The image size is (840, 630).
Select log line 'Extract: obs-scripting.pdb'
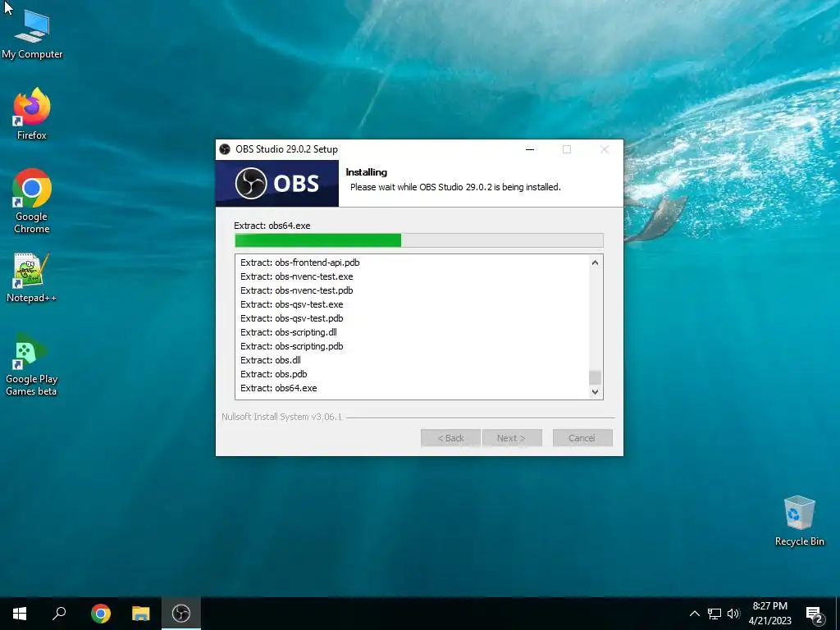pyautogui.click(x=291, y=346)
